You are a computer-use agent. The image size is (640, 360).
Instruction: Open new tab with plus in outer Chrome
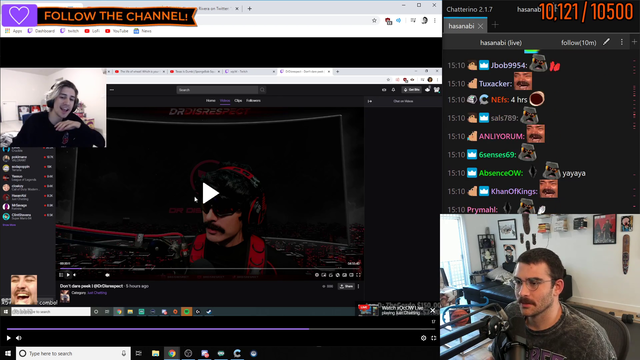[x=249, y=8]
